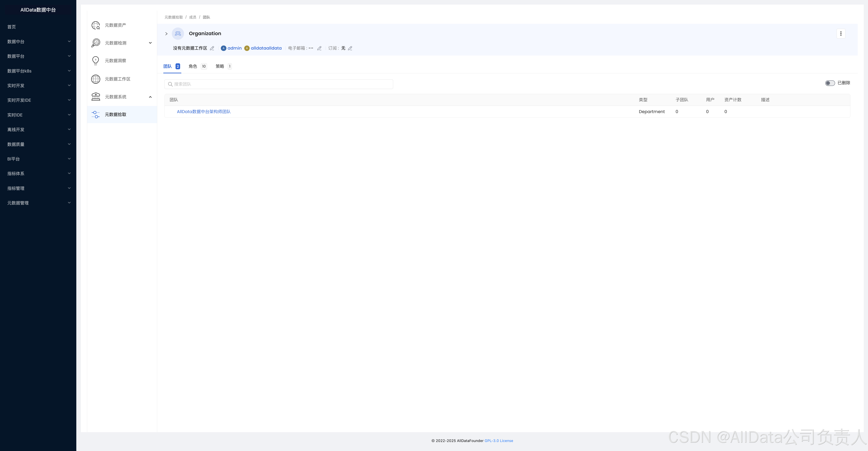Open 元数据洞察 lightbulb icon
Image resolution: width=868 pixels, height=451 pixels.
96,61
